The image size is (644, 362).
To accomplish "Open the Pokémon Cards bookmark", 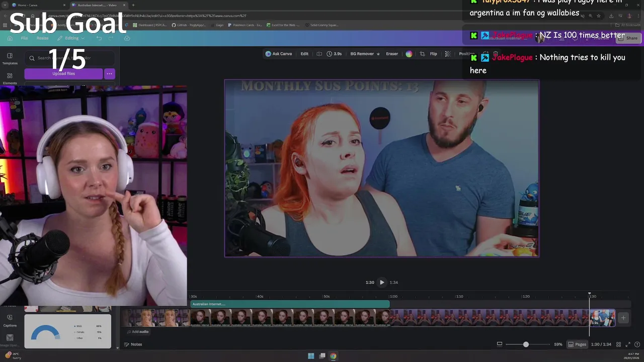I will [245, 25].
